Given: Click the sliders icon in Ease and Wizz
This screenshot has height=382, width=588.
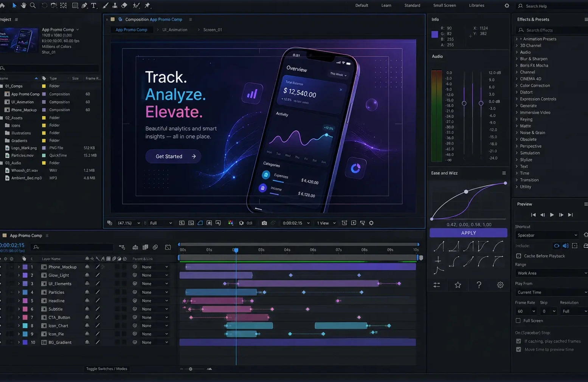Looking at the screenshot, I should pyautogui.click(x=437, y=285).
